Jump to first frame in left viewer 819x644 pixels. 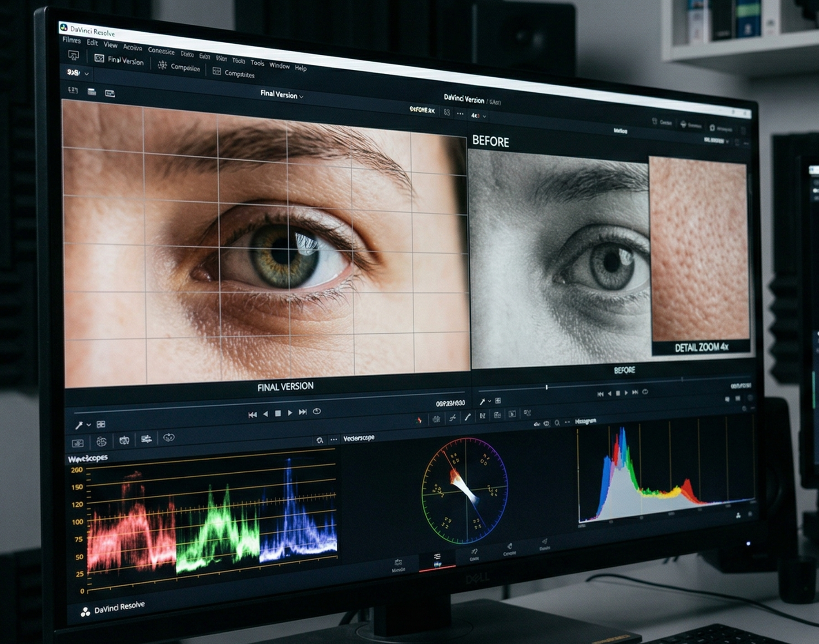click(x=252, y=414)
